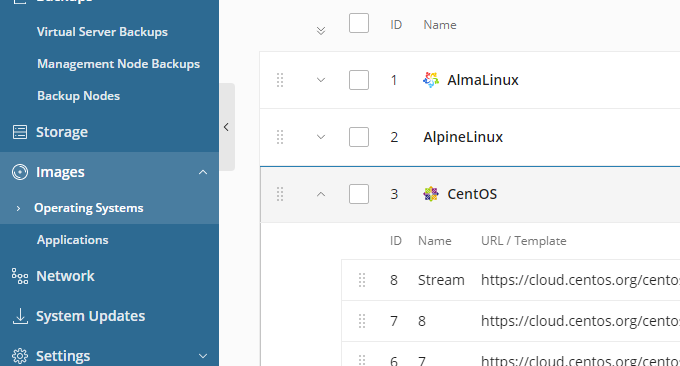This screenshot has width=680, height=366.
Task: Grab the Stream row drag handle
Action: (x=362, y=280)
